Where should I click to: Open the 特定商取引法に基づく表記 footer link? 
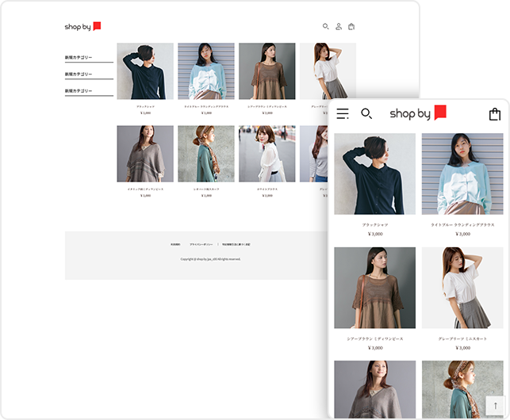coord(236,244)
